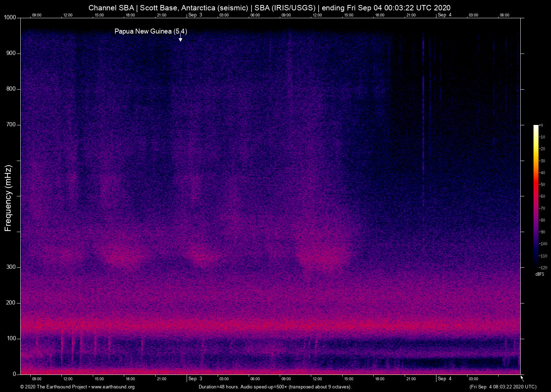
Task: Click the arrow pointer at bottom-right axis end
Action: point(522,378)
